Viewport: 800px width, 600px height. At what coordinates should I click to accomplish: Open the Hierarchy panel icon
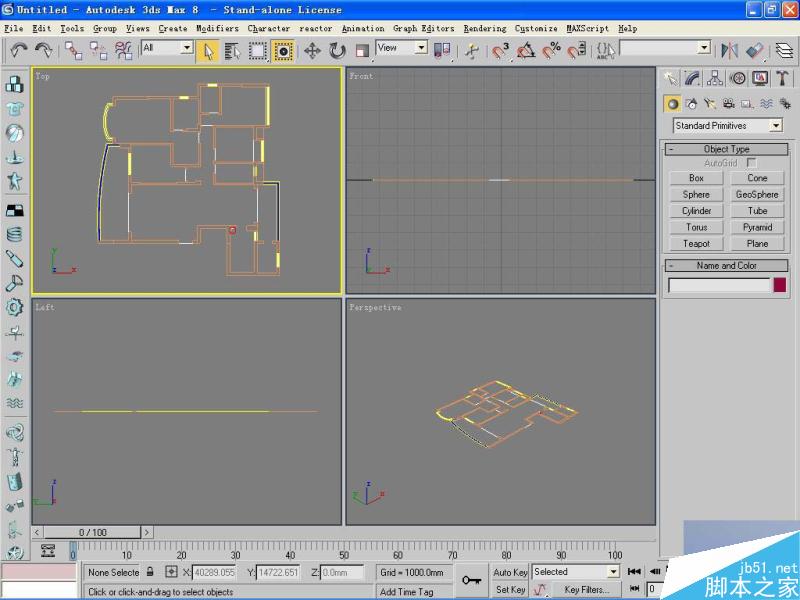click(713, 78)
